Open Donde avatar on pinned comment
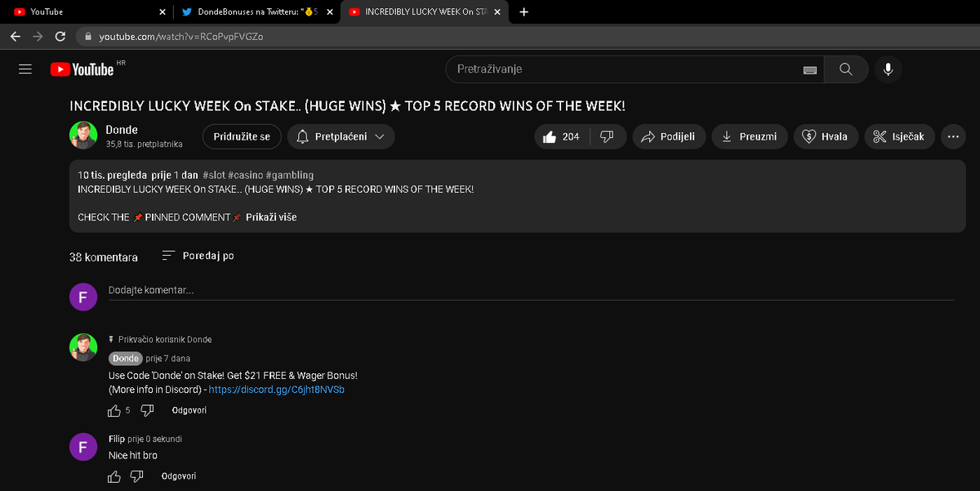The image size is (980, 491). pyautogui.click(x=83, y=347)
